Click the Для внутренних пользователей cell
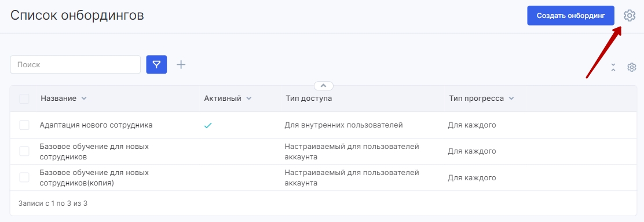The width and height of the screenshot is (644, 222). pyautogui.click(x=344, y=125)
